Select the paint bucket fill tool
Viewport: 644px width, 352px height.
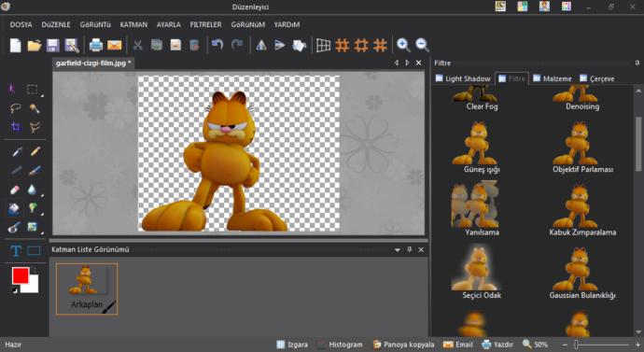14,209
